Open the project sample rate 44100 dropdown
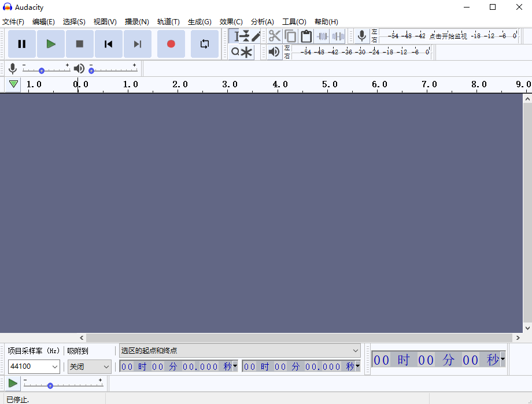 [x=34, y=366]
